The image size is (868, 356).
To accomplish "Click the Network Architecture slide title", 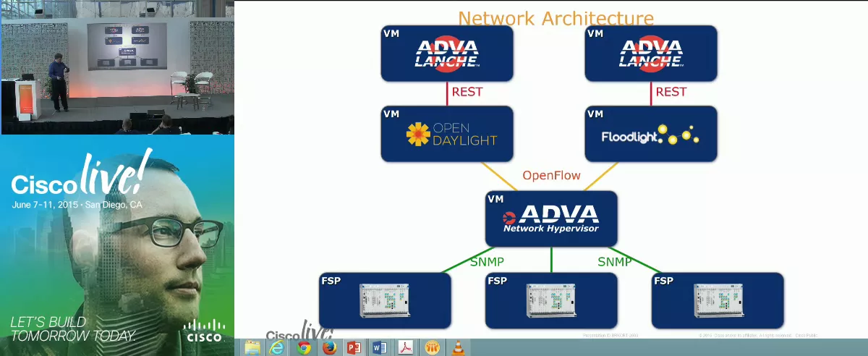I will (x=556, y=17).
